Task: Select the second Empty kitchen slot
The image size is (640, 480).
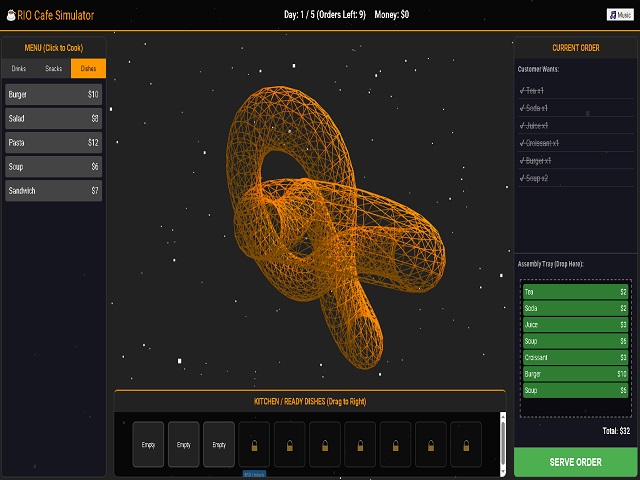Action: [x=184, y=444]
